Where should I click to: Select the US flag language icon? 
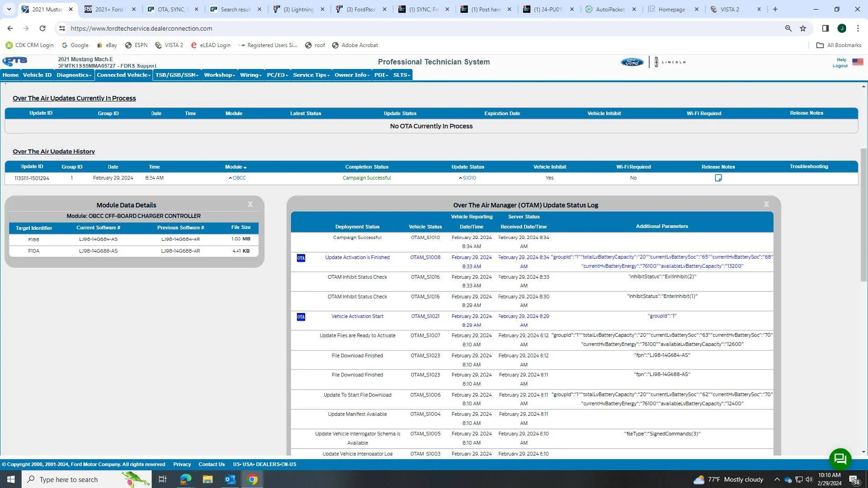(x=857, y=62)
